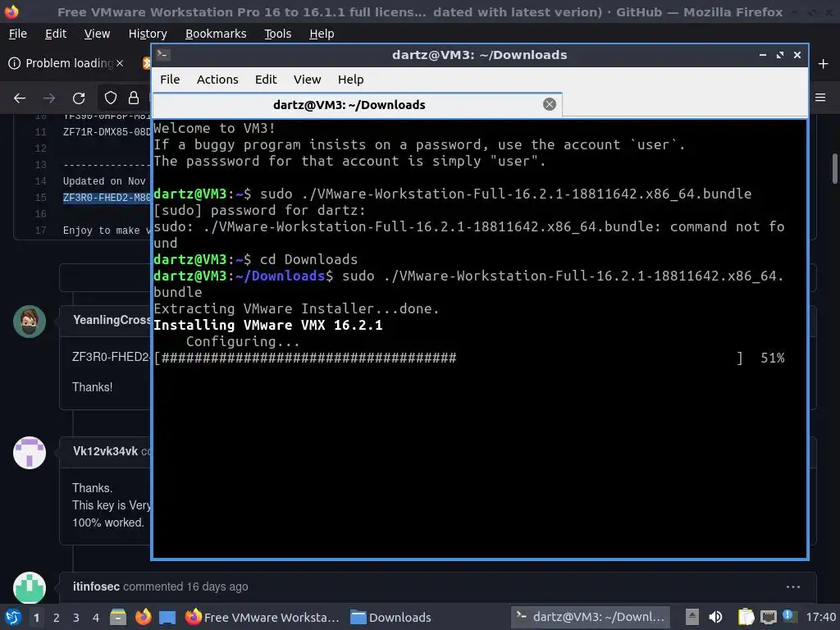The width and height of the screenshot is (840, 630).
Task: Open the terminal File menu
Action: 170,80
